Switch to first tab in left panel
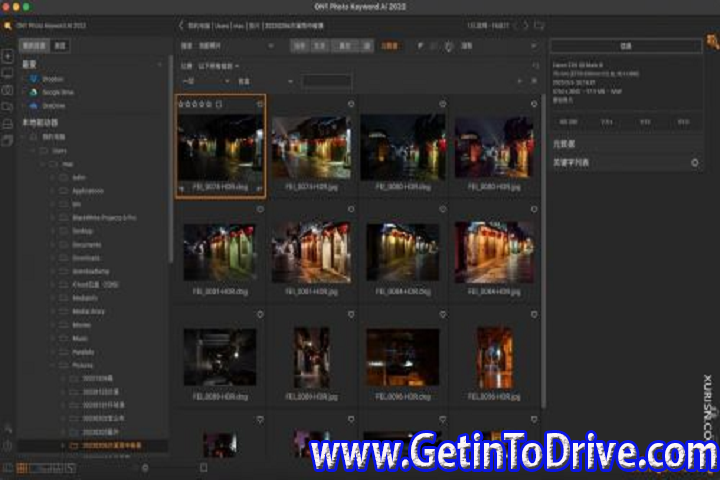This screenshot has width=720, height=480. 35,46
